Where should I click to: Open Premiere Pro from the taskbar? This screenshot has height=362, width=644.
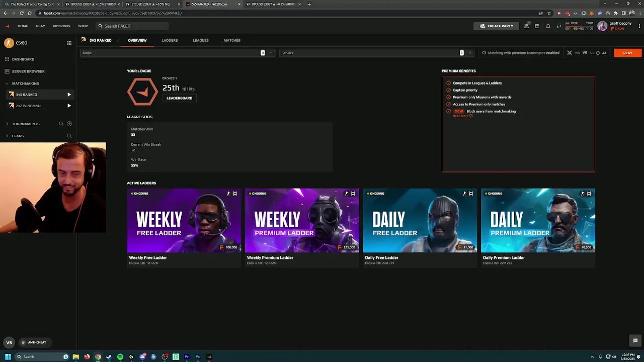click(187, 356)
